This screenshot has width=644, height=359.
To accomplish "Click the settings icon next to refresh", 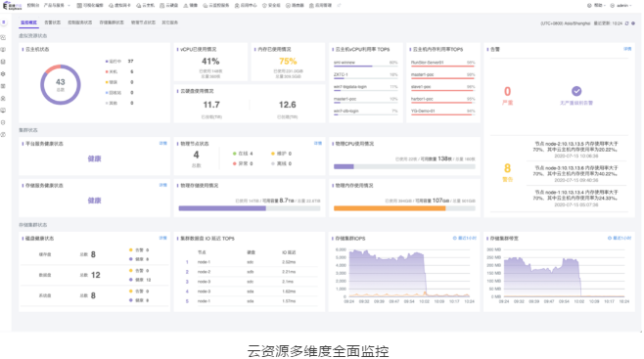I will 633,23.
